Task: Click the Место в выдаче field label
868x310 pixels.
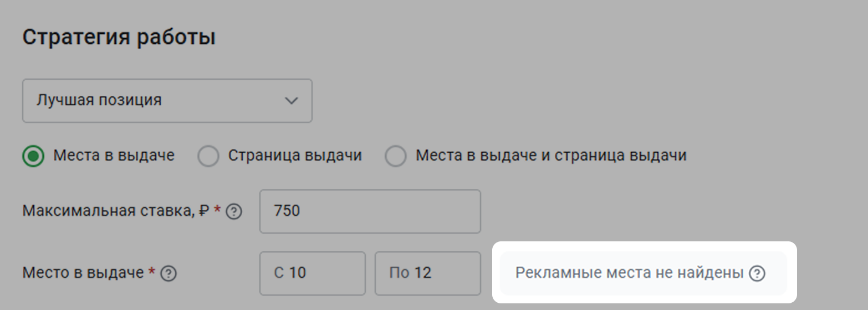Action: 83,273
